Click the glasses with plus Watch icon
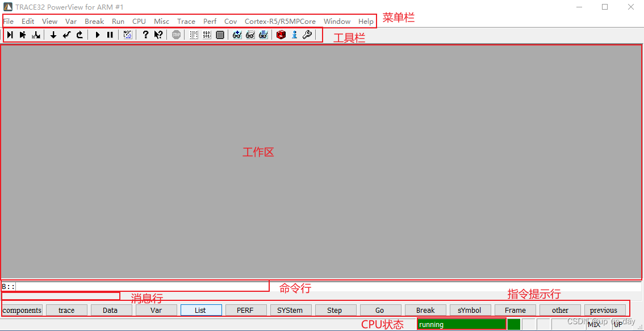Image resolution: width=644 pixels, height=331 pixels. 237,35
